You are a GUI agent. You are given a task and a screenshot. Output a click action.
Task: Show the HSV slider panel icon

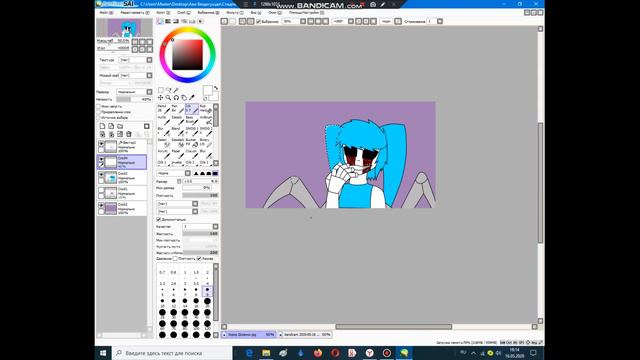176,21
